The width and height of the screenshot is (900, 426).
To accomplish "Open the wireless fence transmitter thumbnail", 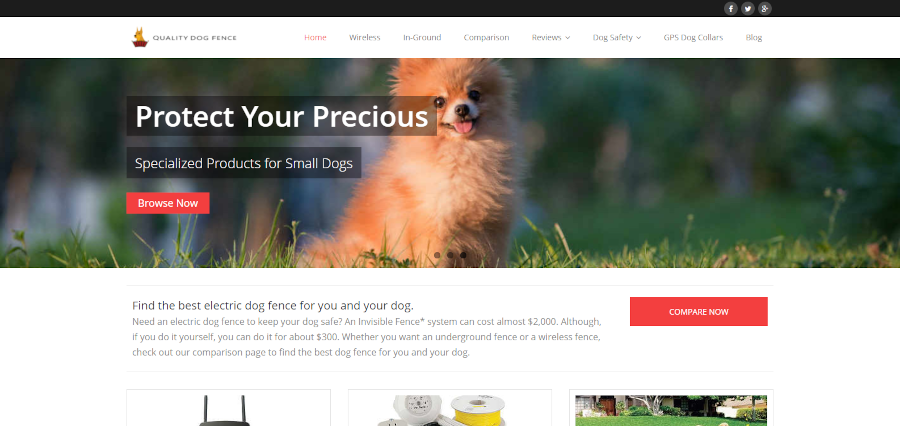I will 228,408.
